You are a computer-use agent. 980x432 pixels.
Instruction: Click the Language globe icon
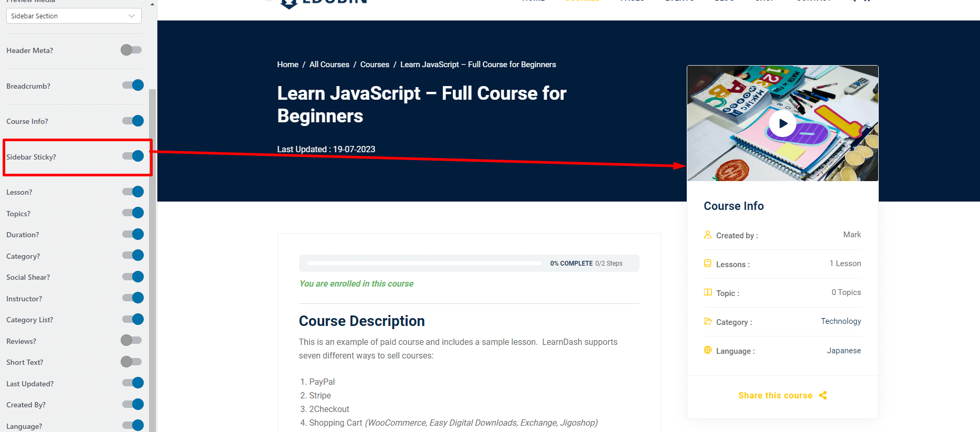pos(708,350)
